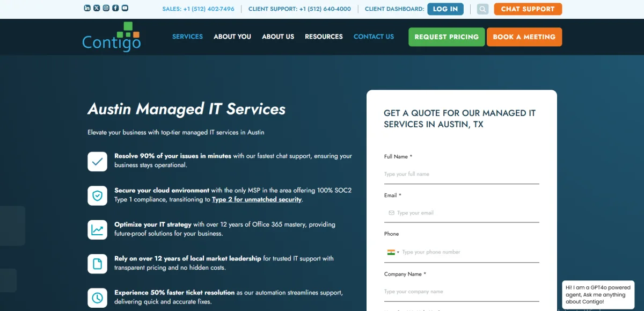
Task: Click the Log In button
Action: 445,9
